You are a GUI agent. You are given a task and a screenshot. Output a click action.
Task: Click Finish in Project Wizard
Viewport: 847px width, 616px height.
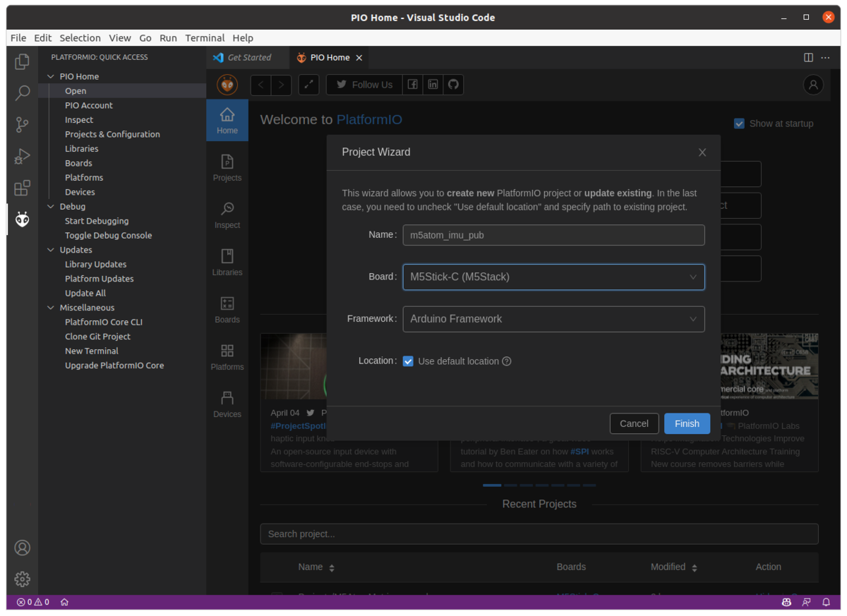[687, 423]
